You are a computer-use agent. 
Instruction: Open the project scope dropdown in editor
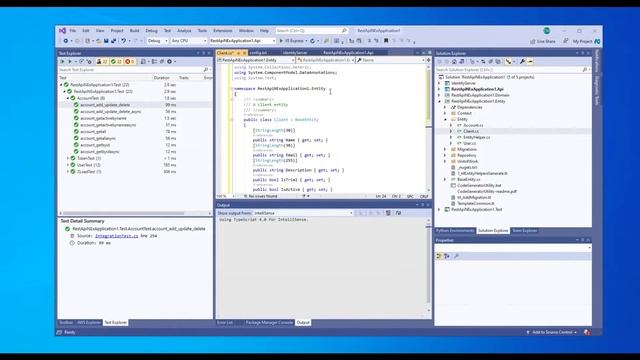[x=256, y=60]
